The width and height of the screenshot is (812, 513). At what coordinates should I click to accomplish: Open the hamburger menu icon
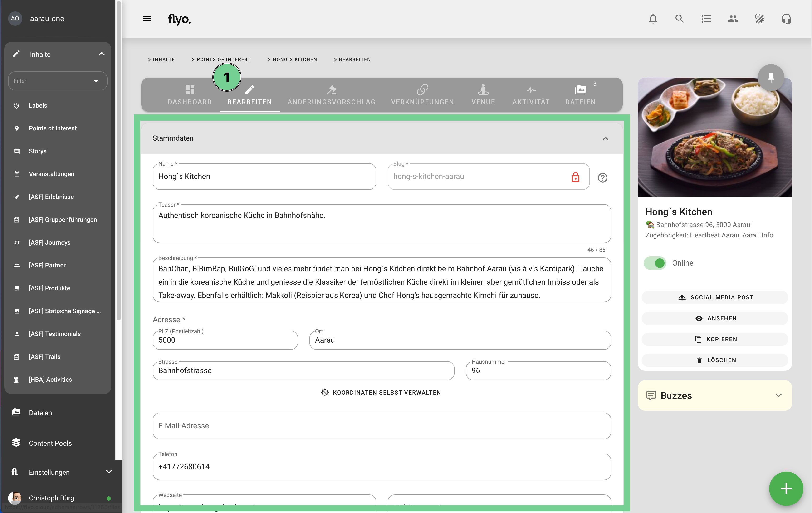pyautogui.click(x=147, y=19)
